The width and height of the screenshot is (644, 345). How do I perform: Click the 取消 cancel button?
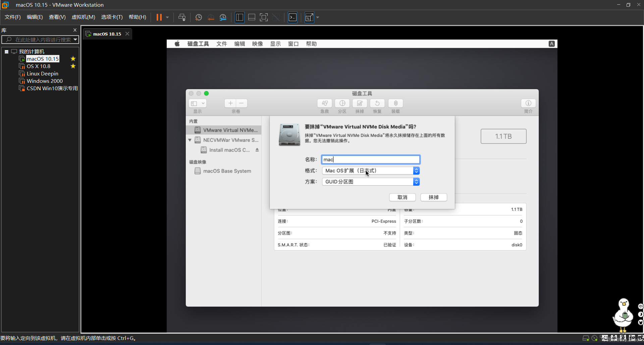point(402,197)
